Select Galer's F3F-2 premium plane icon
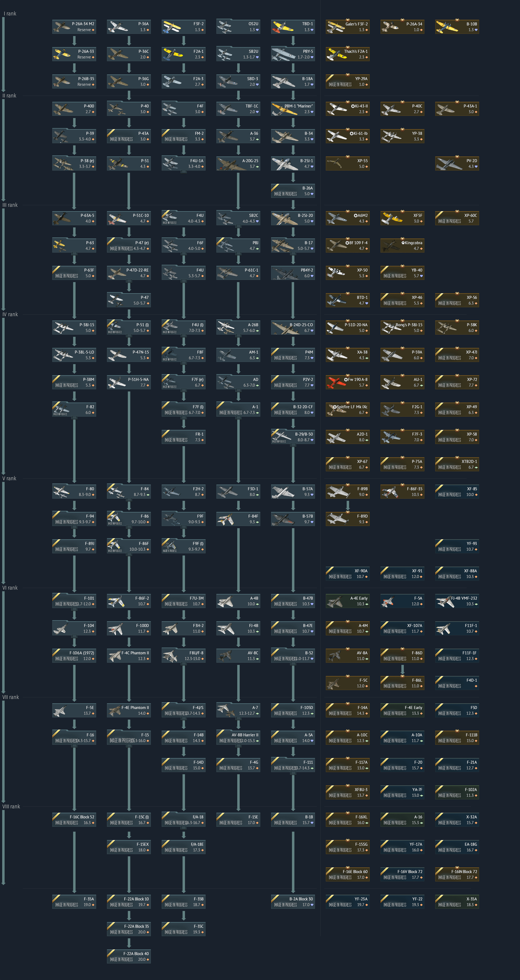 (336, 27)
